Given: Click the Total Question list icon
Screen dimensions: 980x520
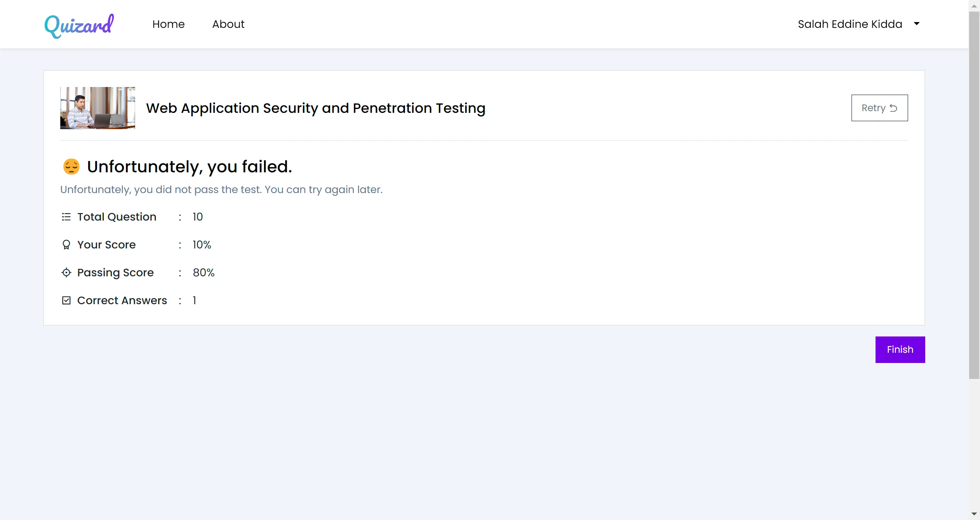Looking at the screenshot, I should click(66, 217).
